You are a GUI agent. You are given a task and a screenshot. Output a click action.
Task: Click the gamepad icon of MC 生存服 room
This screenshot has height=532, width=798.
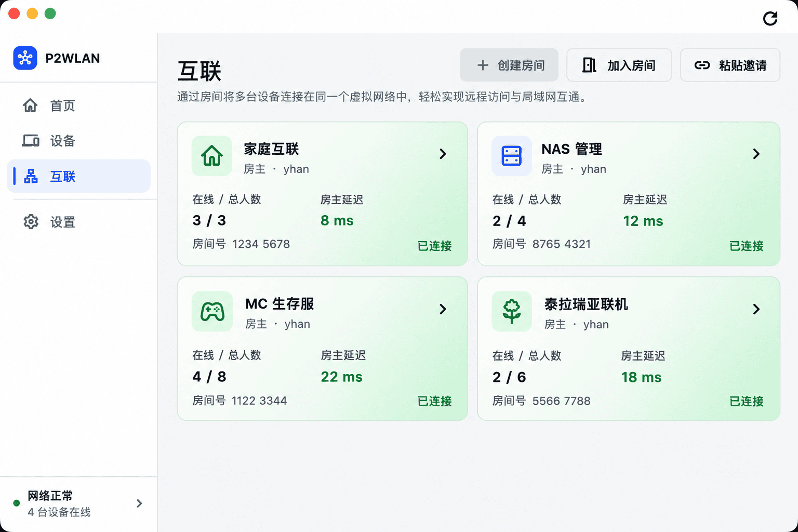coord(212,311)
